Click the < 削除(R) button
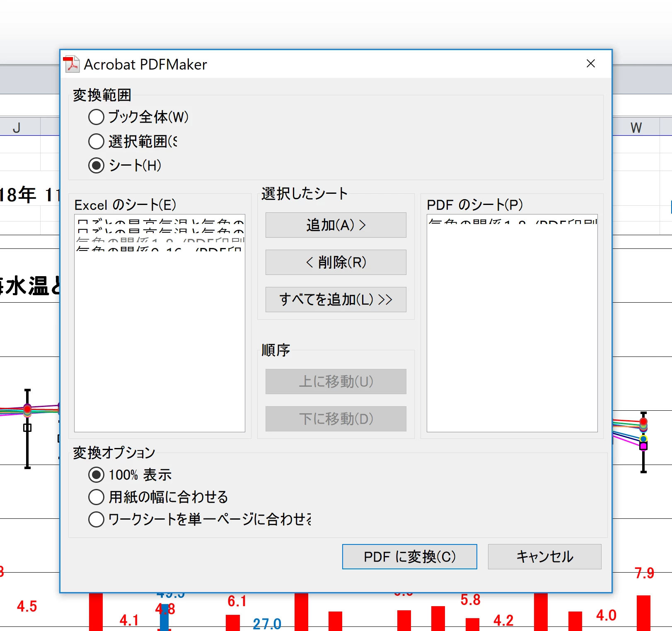This screenshot has width=672, height=631. [x=336, y=262]
